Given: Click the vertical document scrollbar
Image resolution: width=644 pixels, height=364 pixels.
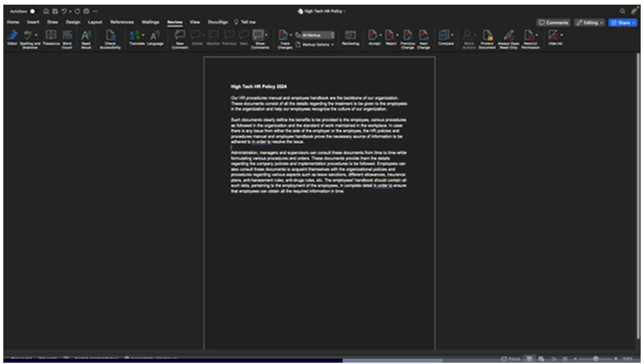Looking at the screenshot, I should [638, 197].
